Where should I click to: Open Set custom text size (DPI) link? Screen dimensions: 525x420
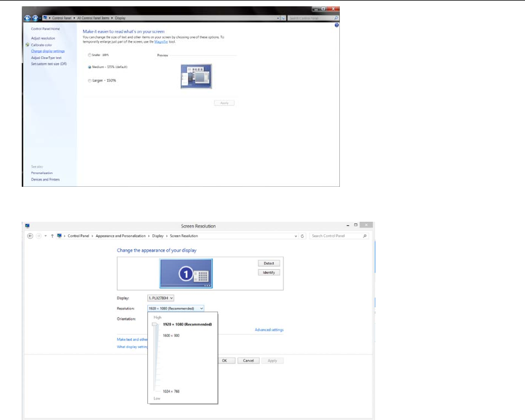(49, 64)
